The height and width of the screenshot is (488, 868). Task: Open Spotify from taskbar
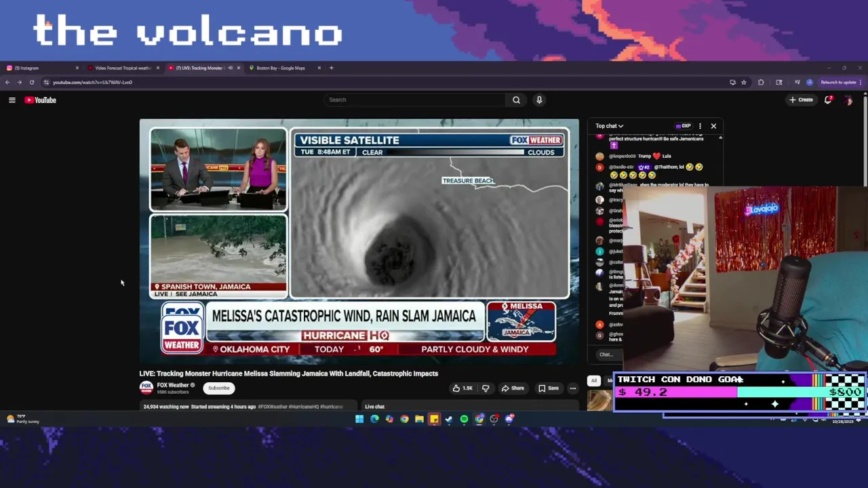464,419
